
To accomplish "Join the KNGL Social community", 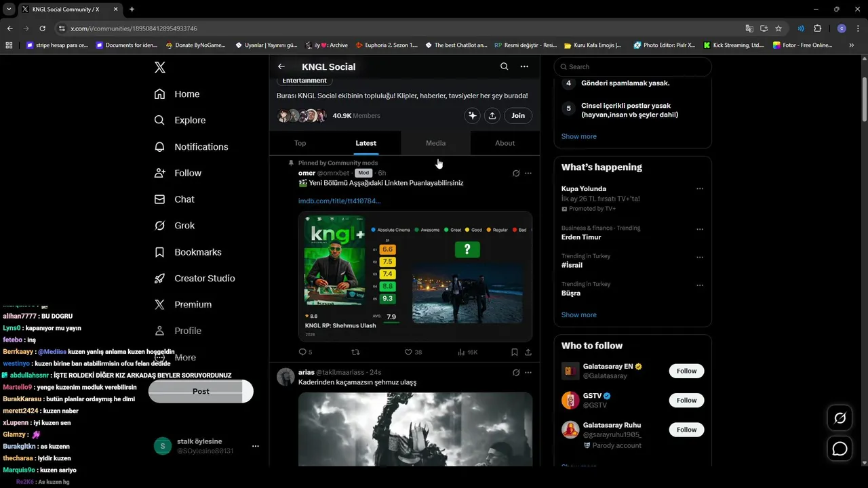I will [518, 115].
